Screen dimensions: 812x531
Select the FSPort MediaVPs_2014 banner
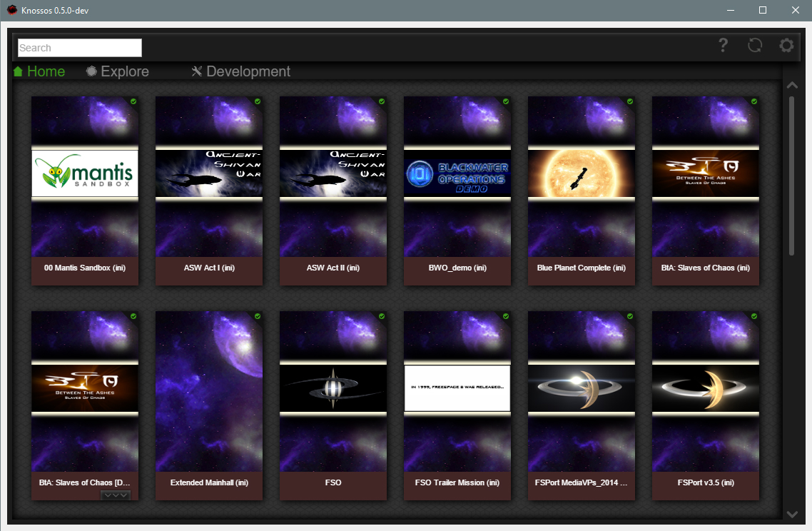(582, 388)
